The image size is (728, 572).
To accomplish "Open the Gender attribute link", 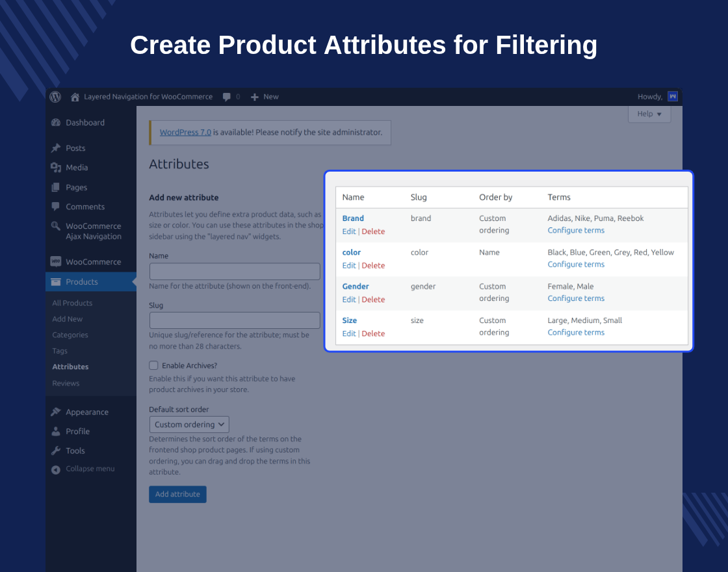I will 356,287.
